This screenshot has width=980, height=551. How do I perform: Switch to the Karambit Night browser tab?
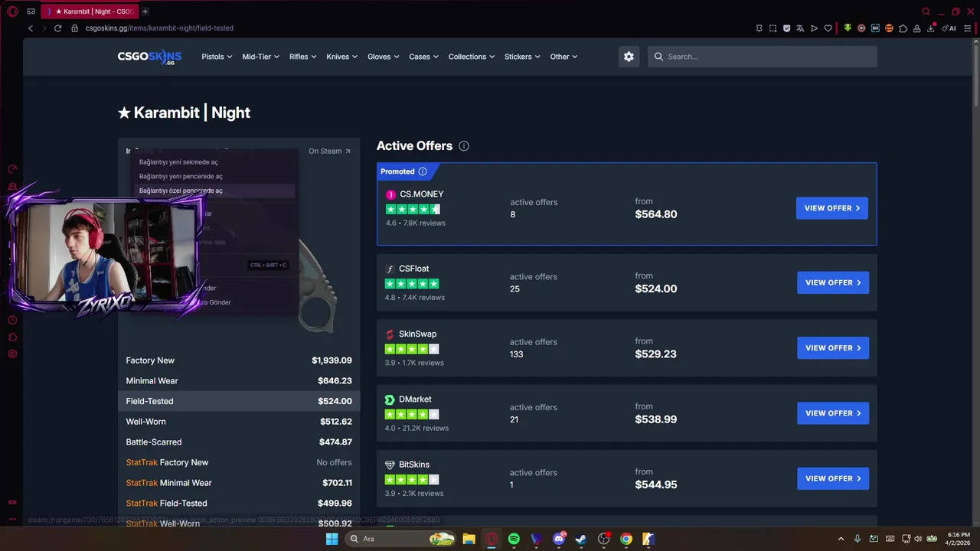click(89, 11)
